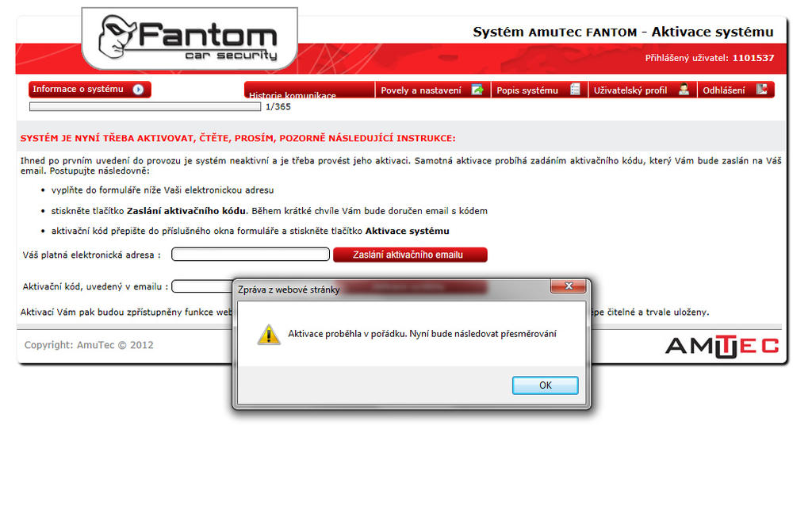Image resolution: width=812 pixels, height=506 pixels.
Task: Click the red SYSTÉM JE NYNÍ TŘEBA AKTIVOVAT heading
Action: (x=238, y=138)
